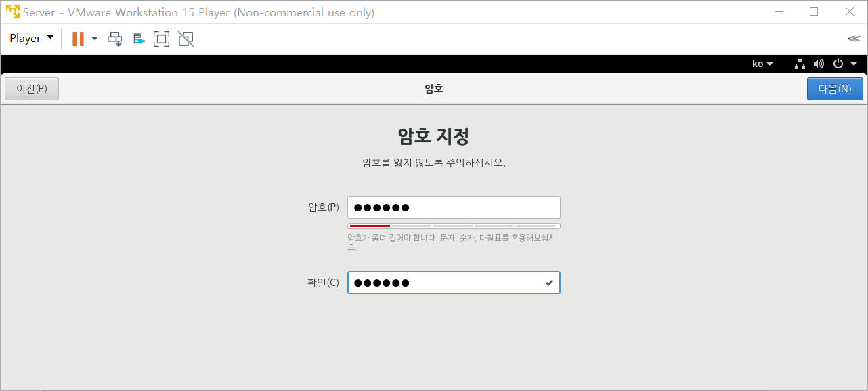This screenshot has height=391, width=868.
Task: Send Ctrl+Alt+Del to the virtual machine
Action: [115, 39]
